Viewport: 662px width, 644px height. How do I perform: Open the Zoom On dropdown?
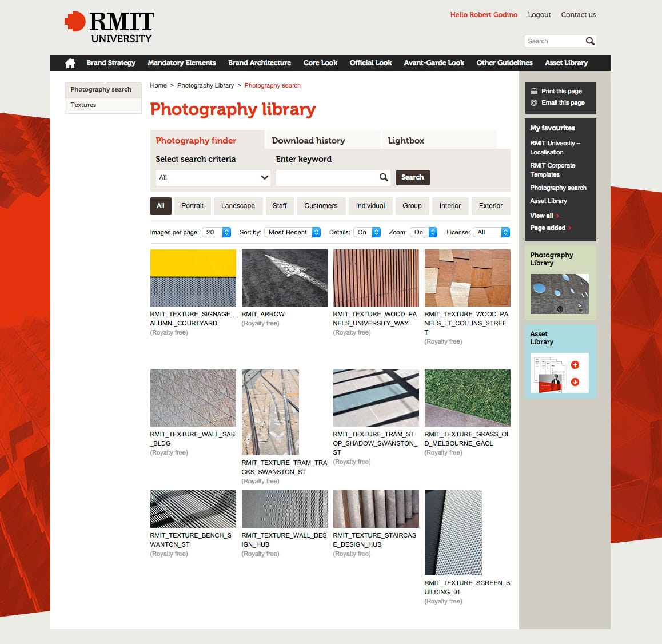click(424, 232)
